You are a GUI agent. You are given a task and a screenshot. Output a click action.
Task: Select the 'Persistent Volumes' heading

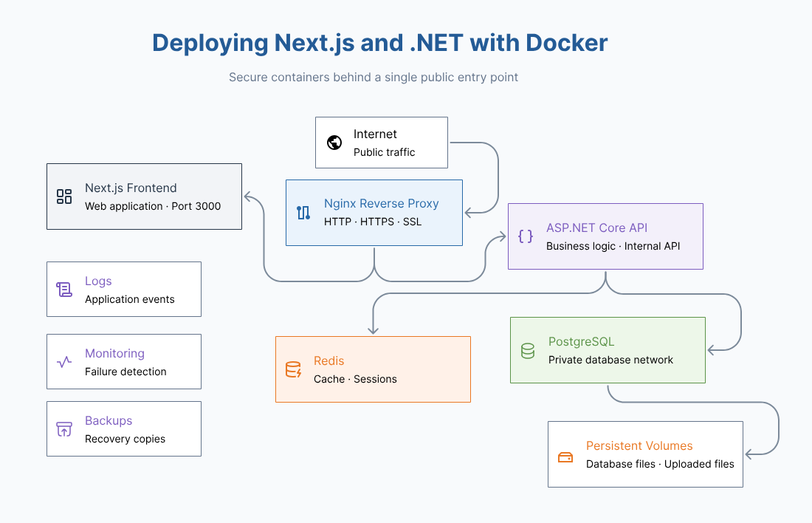(639, 445)
